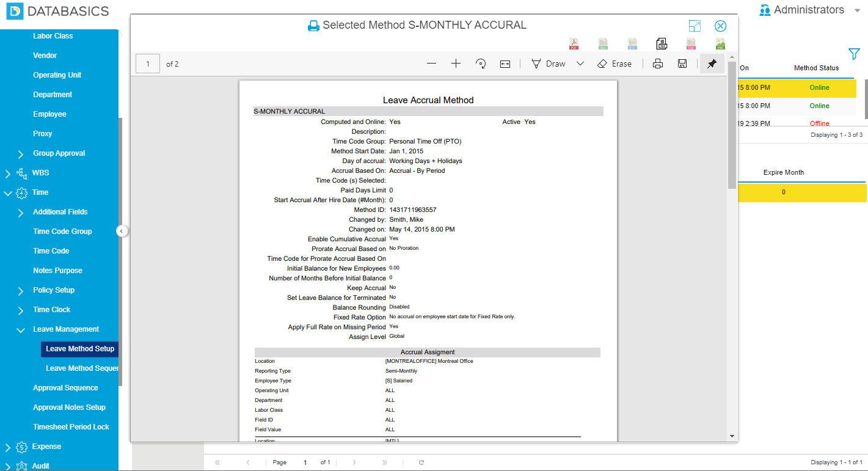Collapse the Leave Management section
Viewport: 868px width, 471px height.
tap(21, 330)
